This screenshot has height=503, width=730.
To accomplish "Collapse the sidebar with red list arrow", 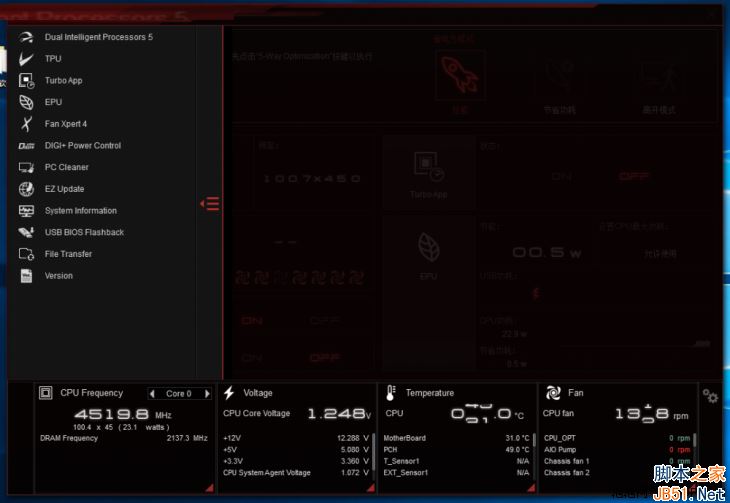I will (210, 204).
